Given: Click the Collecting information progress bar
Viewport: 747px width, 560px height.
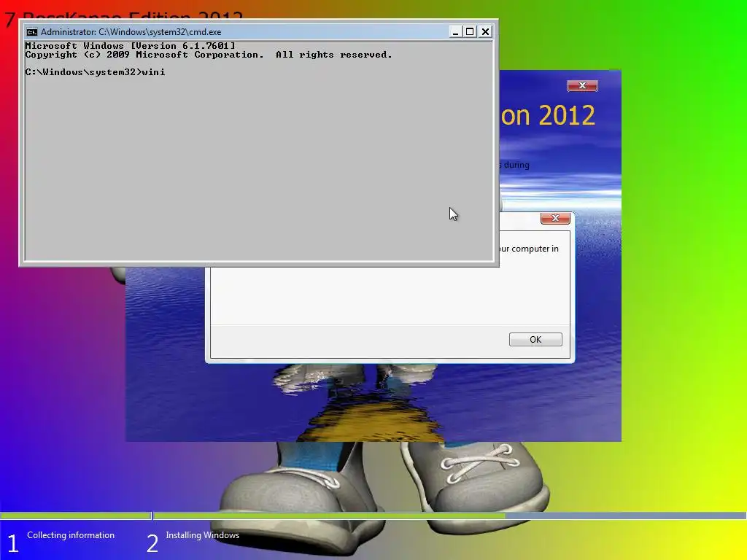Looking at the screenshot, I should (75, 516).
